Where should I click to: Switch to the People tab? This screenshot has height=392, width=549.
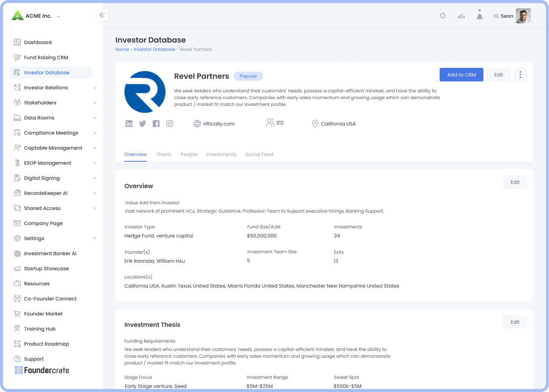pos(189,155)
